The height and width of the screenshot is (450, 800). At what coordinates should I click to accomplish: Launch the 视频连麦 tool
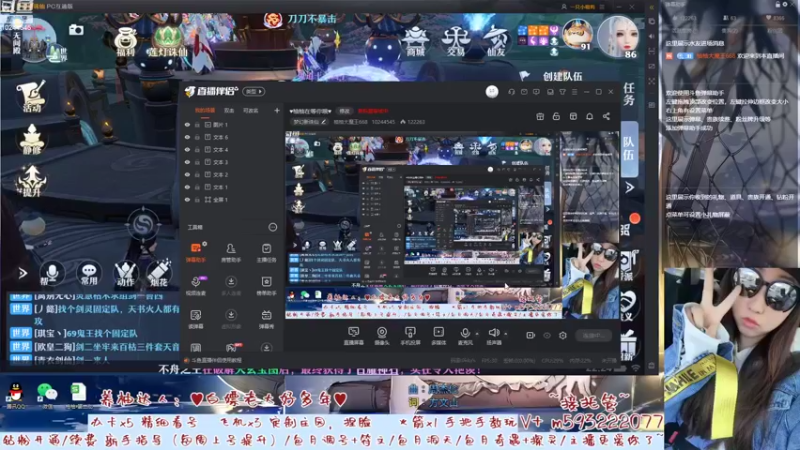click(x=196, y=285)
